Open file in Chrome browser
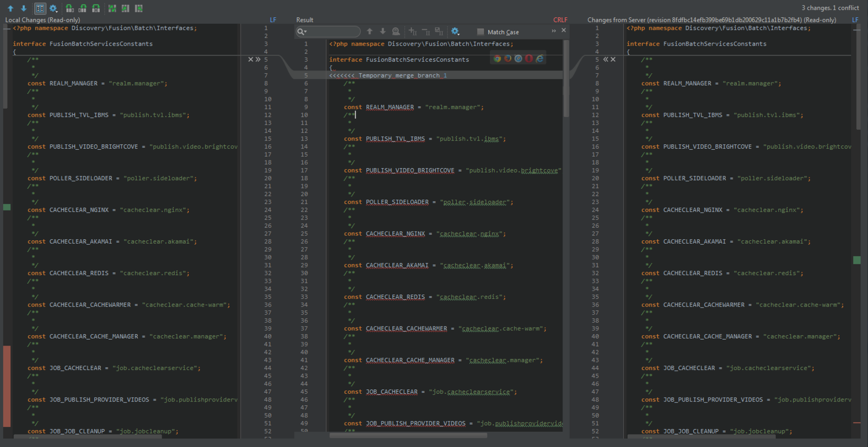This screenshot has height=447, width=868. click(497, 59)
